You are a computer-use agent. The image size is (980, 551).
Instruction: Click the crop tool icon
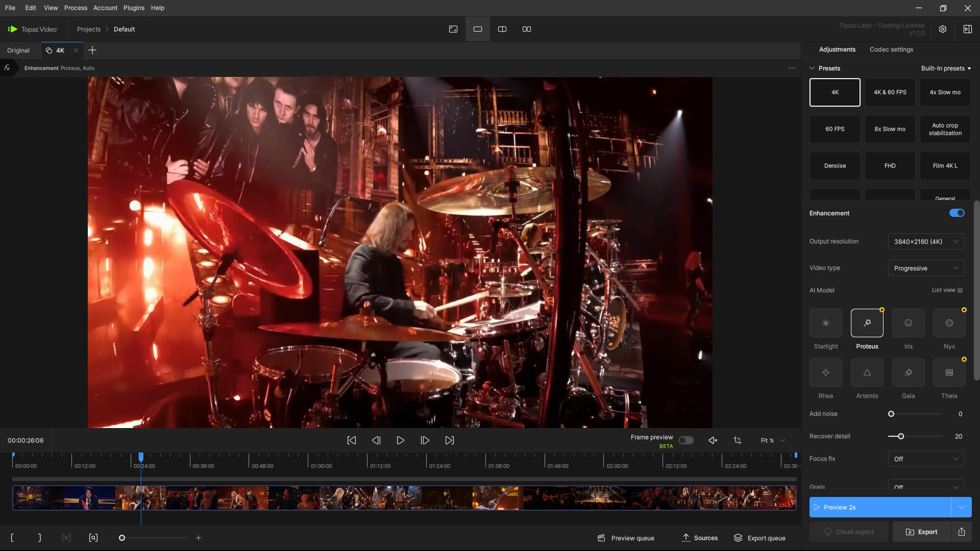[737, 440]
